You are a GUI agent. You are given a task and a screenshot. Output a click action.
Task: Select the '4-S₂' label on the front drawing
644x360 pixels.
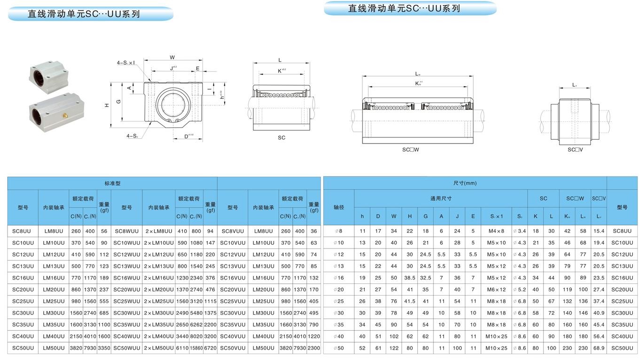tap(132, 136)
